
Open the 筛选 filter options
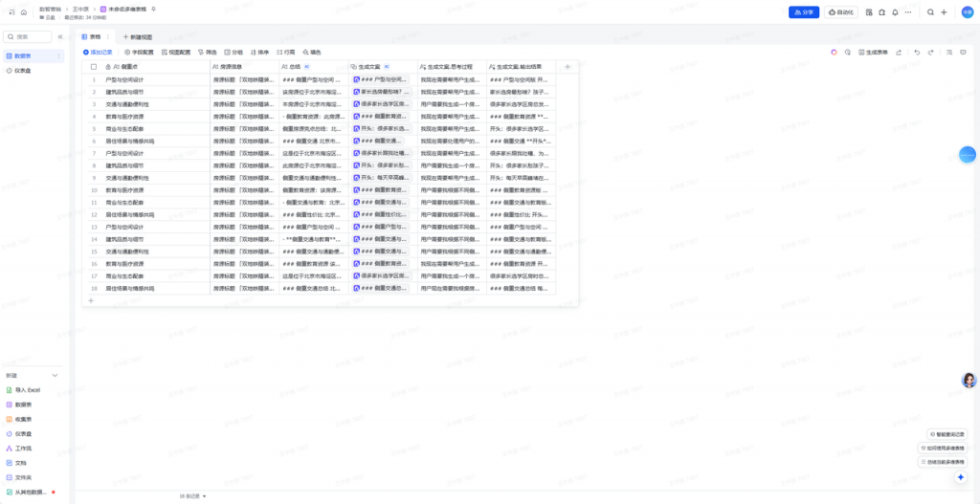[x=208, y=53]
